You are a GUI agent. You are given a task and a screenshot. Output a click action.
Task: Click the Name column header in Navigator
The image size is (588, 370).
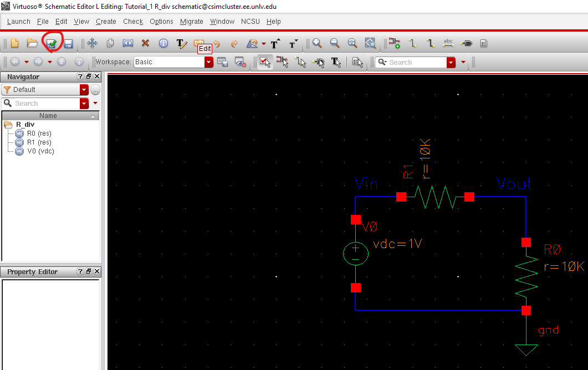48,116
